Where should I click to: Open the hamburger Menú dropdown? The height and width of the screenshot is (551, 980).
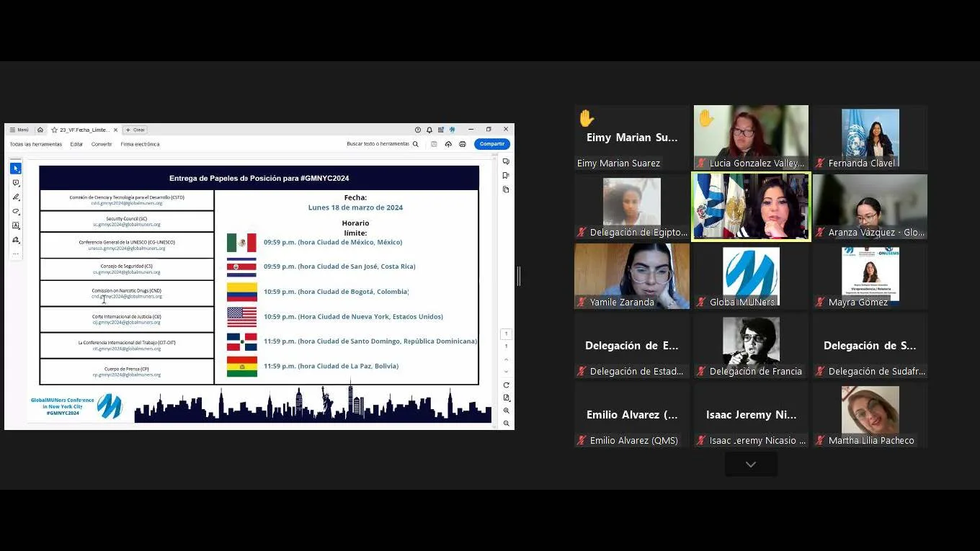(19, 130)
